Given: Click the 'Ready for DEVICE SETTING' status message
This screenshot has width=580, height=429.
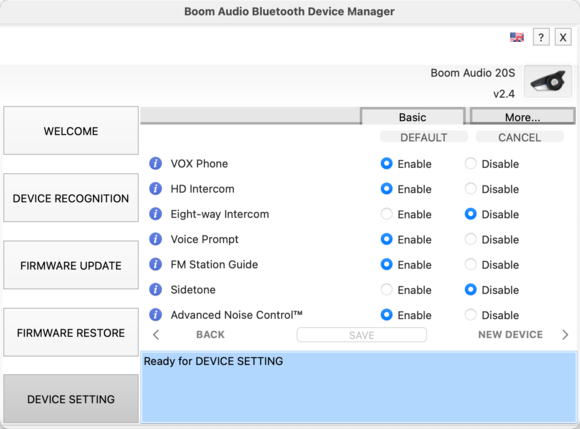Looking at the screenshot, I should [213, 361].
